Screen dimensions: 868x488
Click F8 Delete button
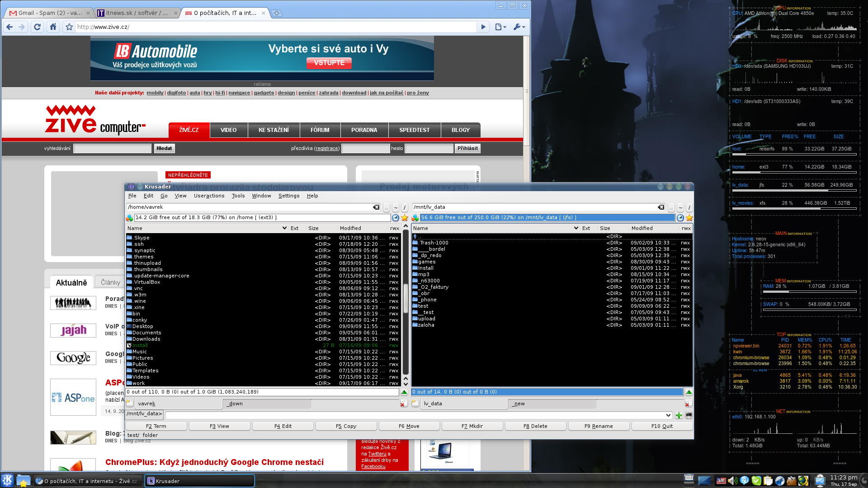coord(536,426)
